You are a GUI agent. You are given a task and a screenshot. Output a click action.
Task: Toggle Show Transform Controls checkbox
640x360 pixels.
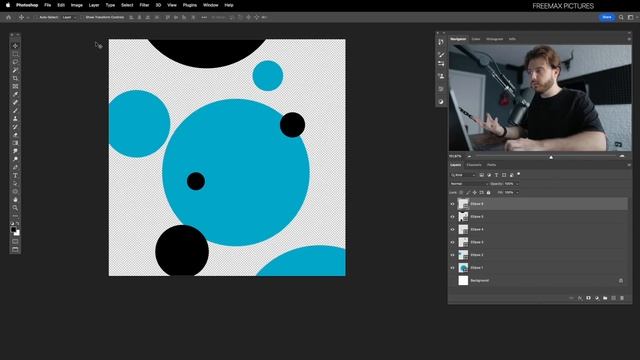(82, 18)
